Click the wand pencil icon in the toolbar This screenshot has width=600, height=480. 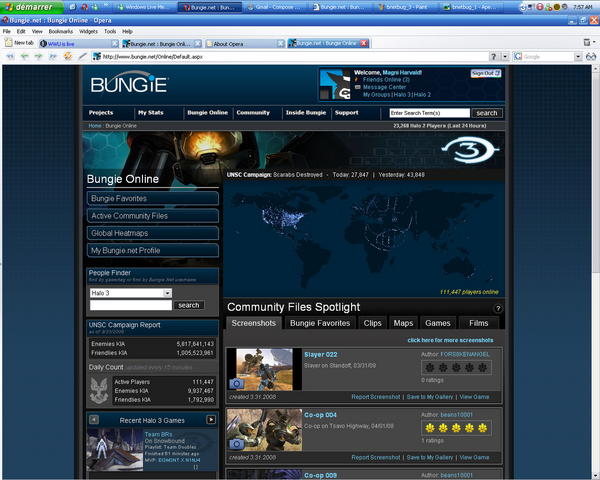tap(82, 56)
